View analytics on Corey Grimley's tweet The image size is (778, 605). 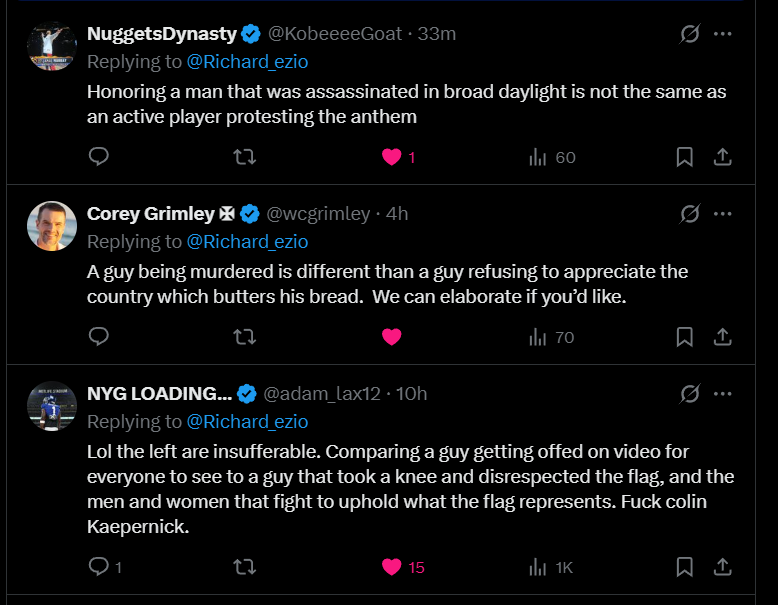point(551,337)
